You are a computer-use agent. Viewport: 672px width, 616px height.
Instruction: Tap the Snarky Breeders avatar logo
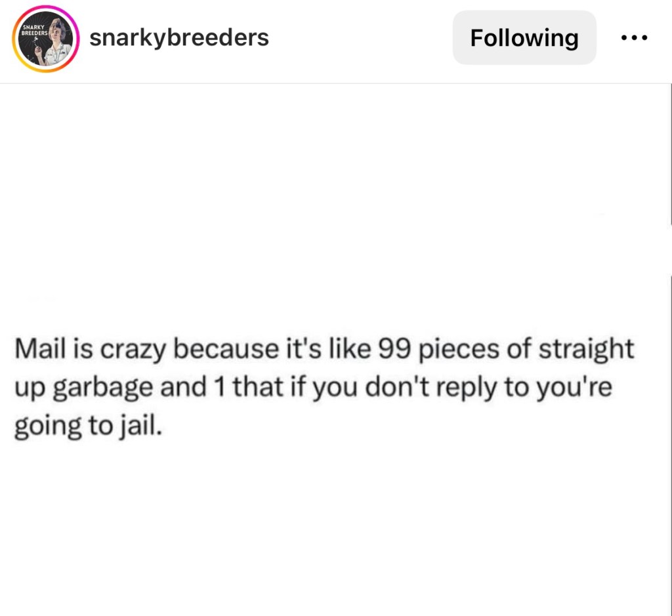point(46,39)
